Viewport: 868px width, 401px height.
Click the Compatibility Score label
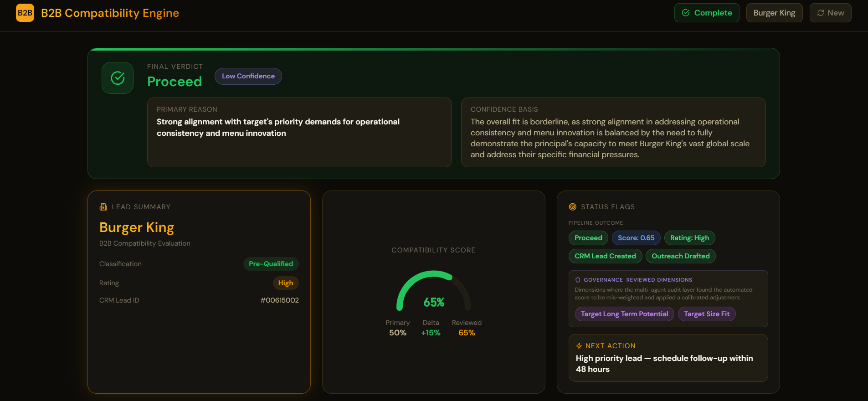click(x=433, y=250)
